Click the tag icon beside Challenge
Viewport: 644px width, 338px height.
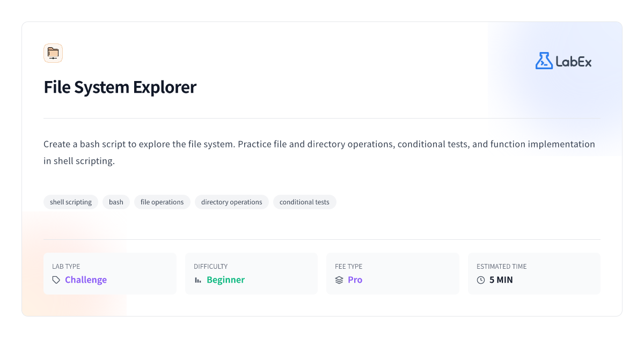pyautogui.click(x=56, y=280)
